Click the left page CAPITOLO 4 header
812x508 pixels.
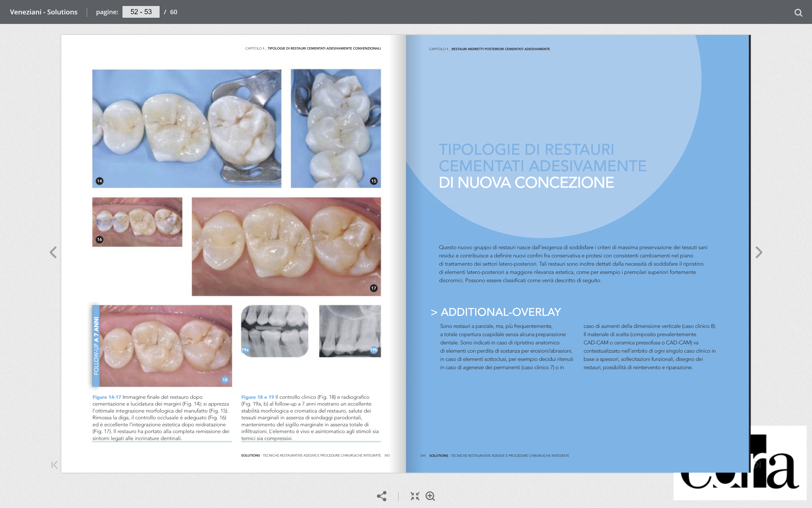(313, 48)
